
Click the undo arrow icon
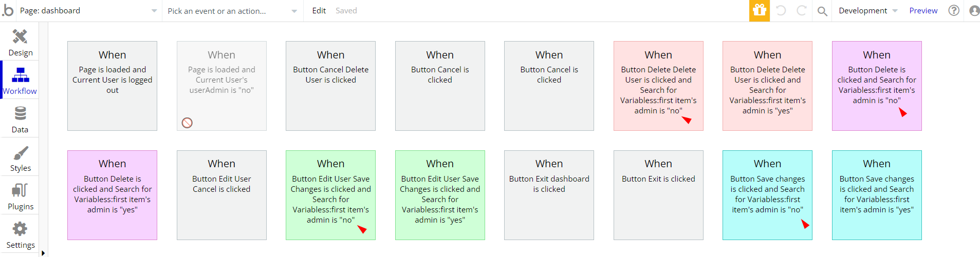[x=781, y=10]
